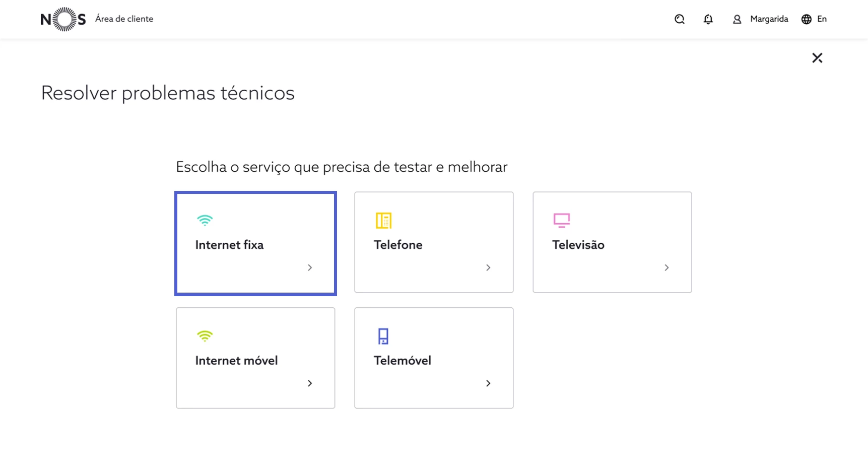Expand the Internet móvel card chevron
The image size is (868, 470).
pos(310,383)
